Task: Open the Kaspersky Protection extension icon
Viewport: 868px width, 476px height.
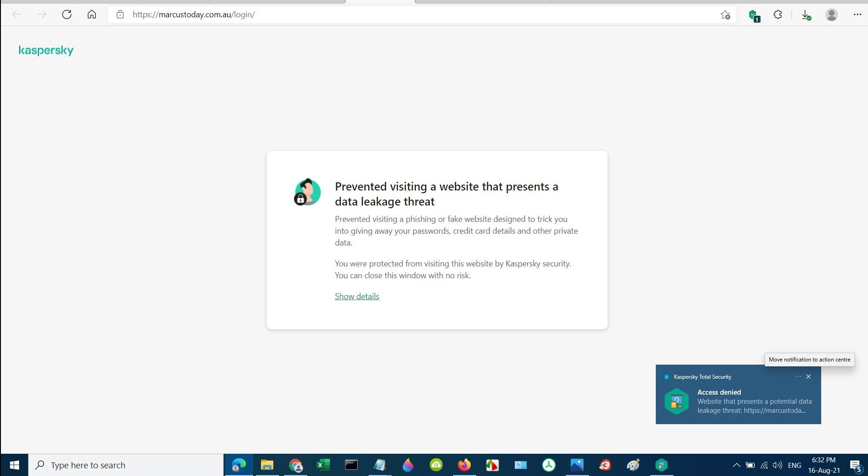Action: tap(754, 15)
